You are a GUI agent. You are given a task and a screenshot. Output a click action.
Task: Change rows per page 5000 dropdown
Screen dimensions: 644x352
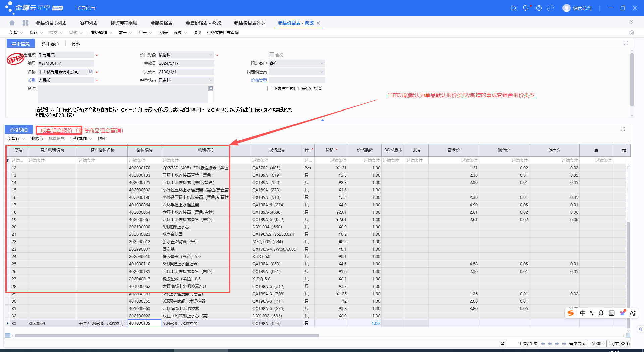click(x=598, y=344)
